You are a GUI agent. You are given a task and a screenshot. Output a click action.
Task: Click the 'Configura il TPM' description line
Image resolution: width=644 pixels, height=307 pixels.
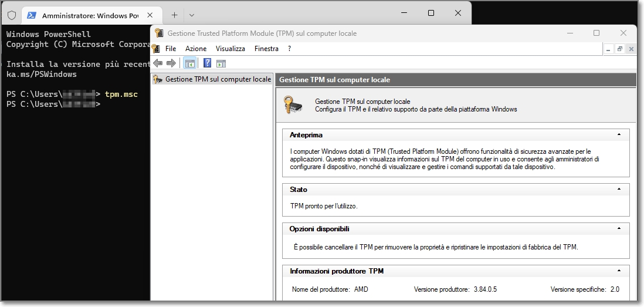click(416, 109)
